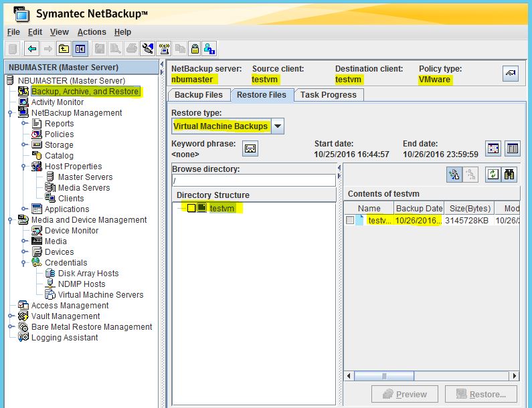Open the Actions menu
Image resolution: width=532 pixels, height=408 pixels.
pyautogui.click(x=92, y=32)
